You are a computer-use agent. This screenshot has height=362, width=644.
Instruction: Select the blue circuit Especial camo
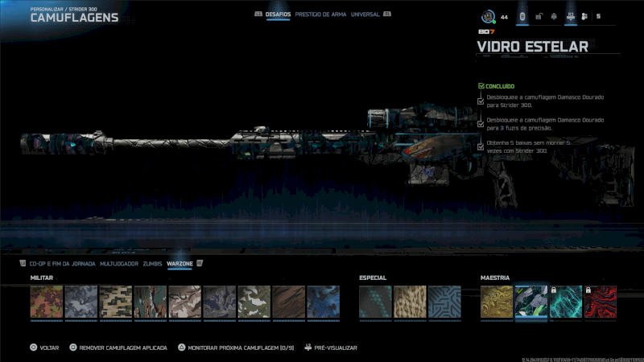click(444, 302)
